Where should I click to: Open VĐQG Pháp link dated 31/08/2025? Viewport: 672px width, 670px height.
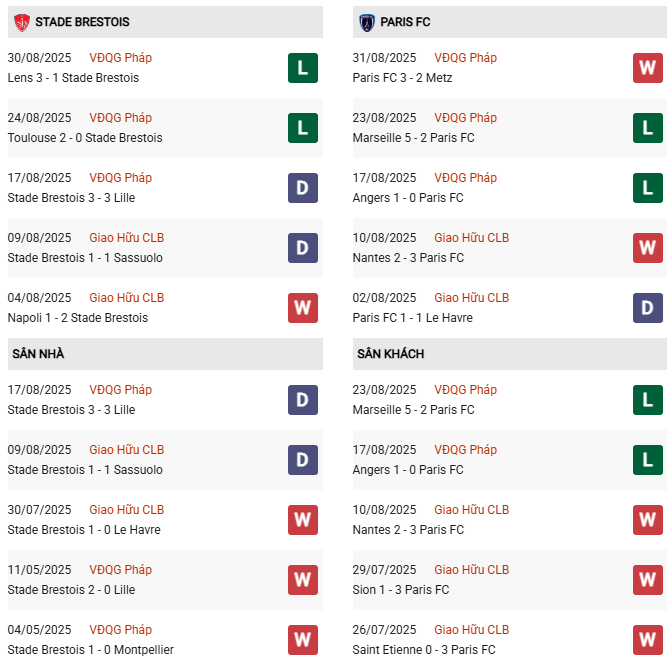coord(465,58)
